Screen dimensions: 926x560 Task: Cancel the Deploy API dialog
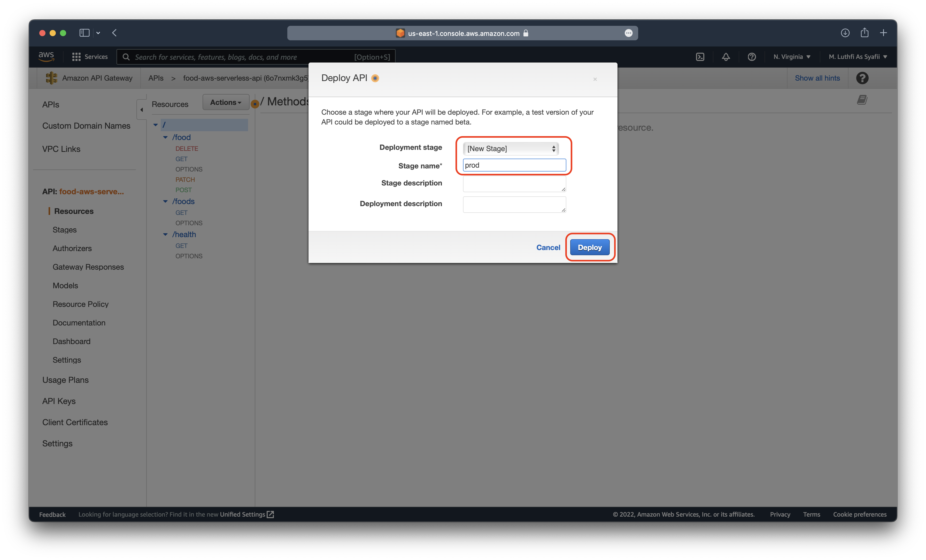548,247
